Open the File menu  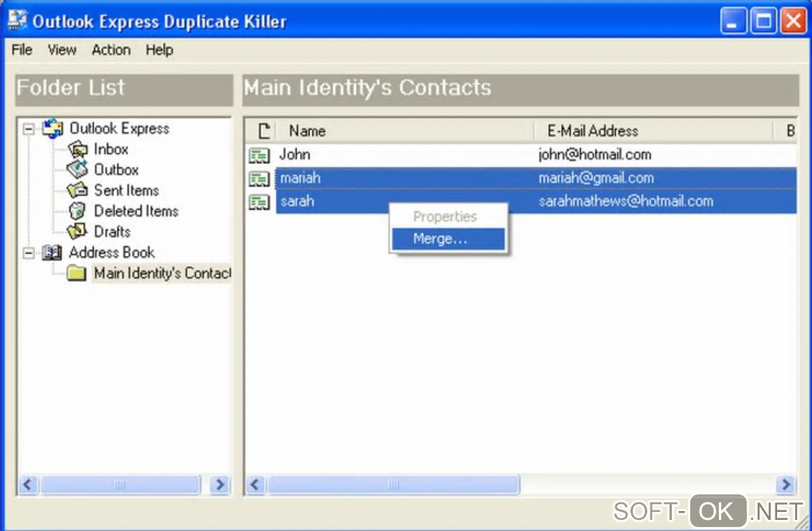21,49
